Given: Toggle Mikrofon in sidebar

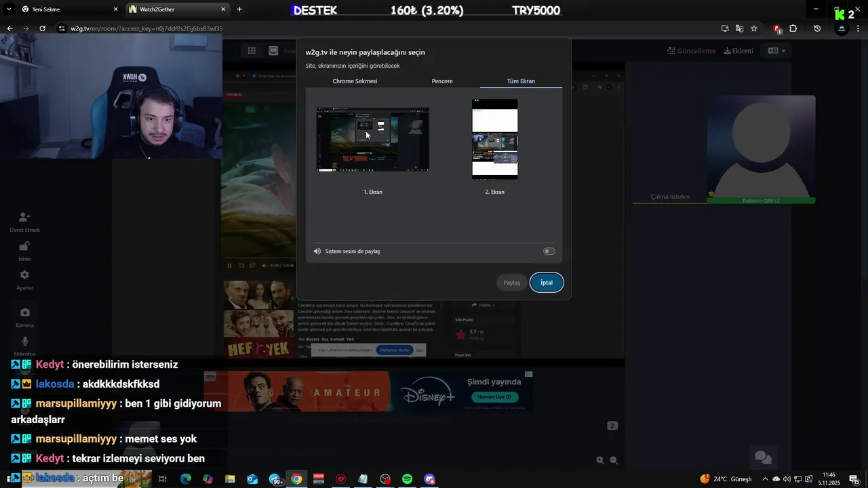Looking at the screenshot, I should 24,346.
